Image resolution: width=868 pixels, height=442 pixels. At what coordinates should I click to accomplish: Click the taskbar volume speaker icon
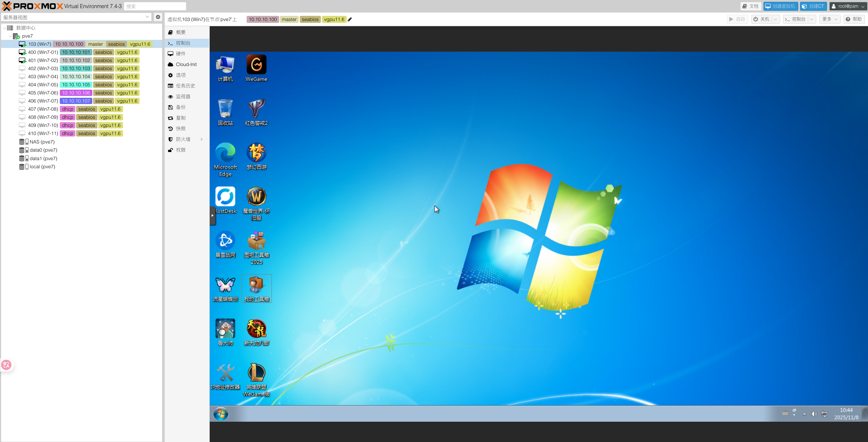pyautogui.click(x=814, y=414)
